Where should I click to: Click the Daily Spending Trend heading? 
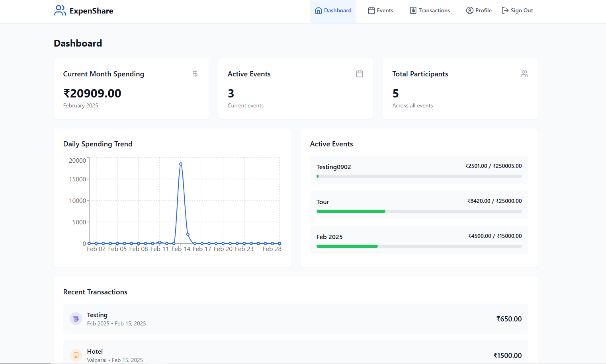[x=98, y=144]
